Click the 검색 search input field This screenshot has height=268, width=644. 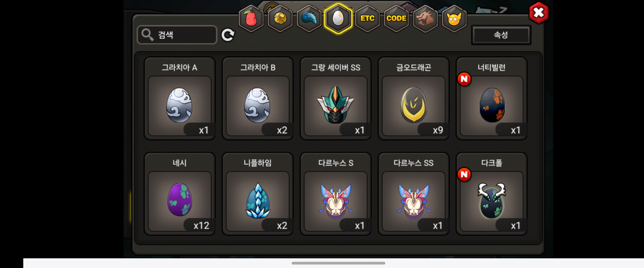[177, 35]
